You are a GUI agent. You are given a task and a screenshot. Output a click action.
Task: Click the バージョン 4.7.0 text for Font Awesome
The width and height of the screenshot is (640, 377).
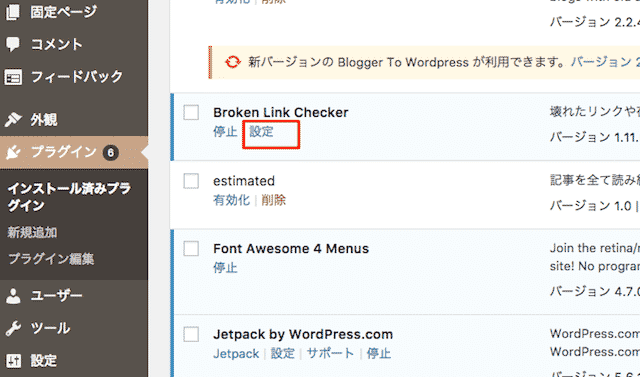[595, 291]
